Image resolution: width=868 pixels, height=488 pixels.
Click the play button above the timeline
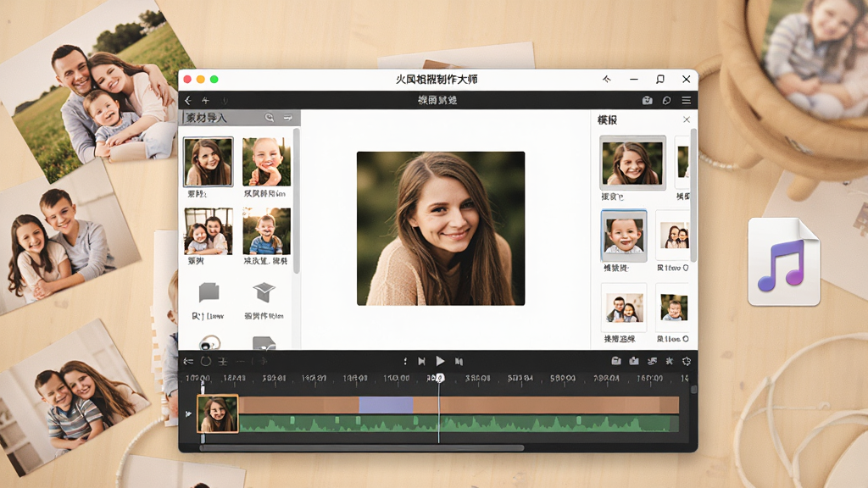(x=440, y=361)
